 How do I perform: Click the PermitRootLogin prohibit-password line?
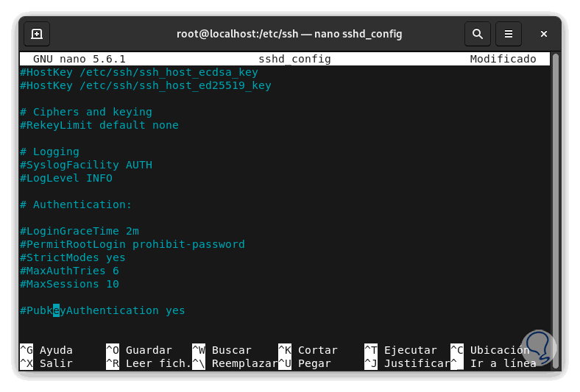click(132, 244)
